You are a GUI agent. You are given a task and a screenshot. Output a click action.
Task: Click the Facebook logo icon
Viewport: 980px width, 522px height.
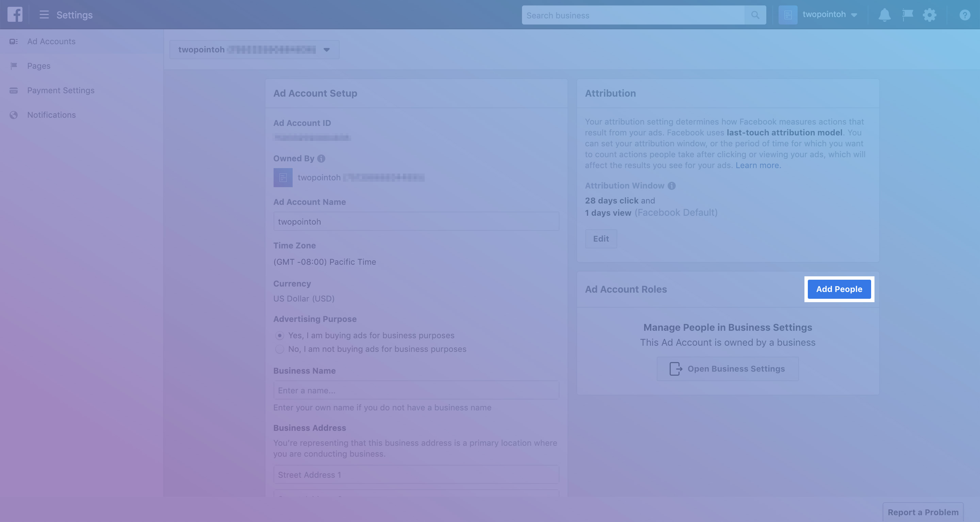point(15,15)
